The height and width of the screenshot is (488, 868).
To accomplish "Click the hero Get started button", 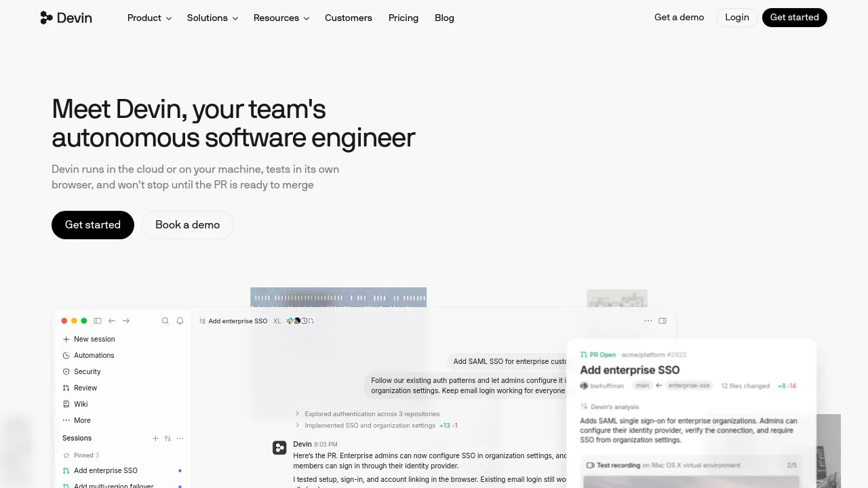I will (x=93, y=225).
